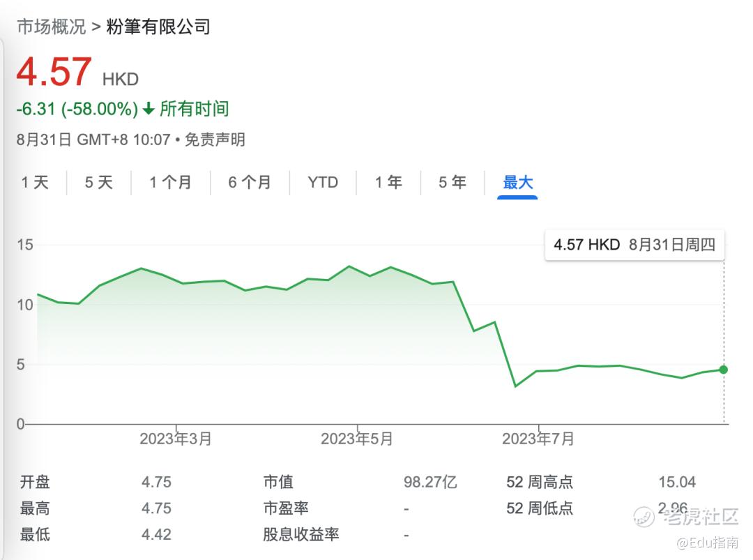Screen dimensions: 753x560
Task: Click the green down arrow icon
Action: pos(149,109)
